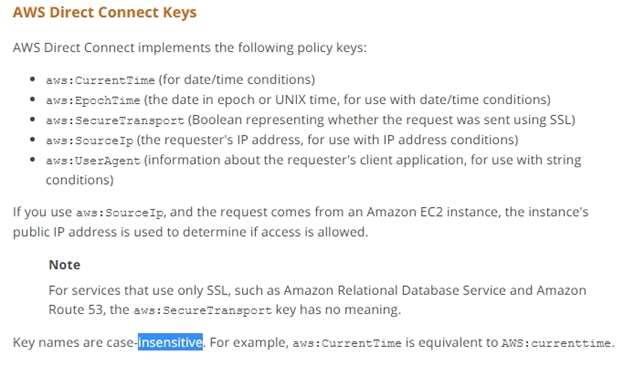Viewport: 624px width, 366px height.
Task: Click the Route 53 text
Action: 75,310
